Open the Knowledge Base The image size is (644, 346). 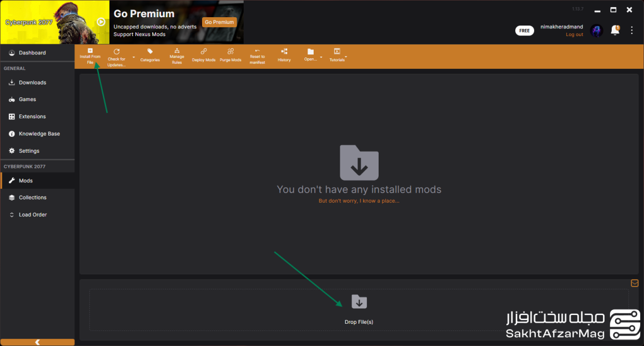coord(37,134)
